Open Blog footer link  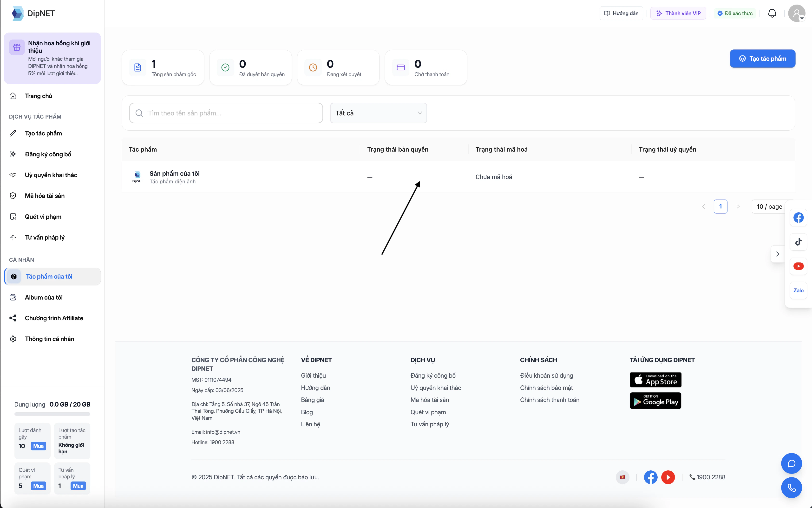pyautogui.click(x=307, y=412)
